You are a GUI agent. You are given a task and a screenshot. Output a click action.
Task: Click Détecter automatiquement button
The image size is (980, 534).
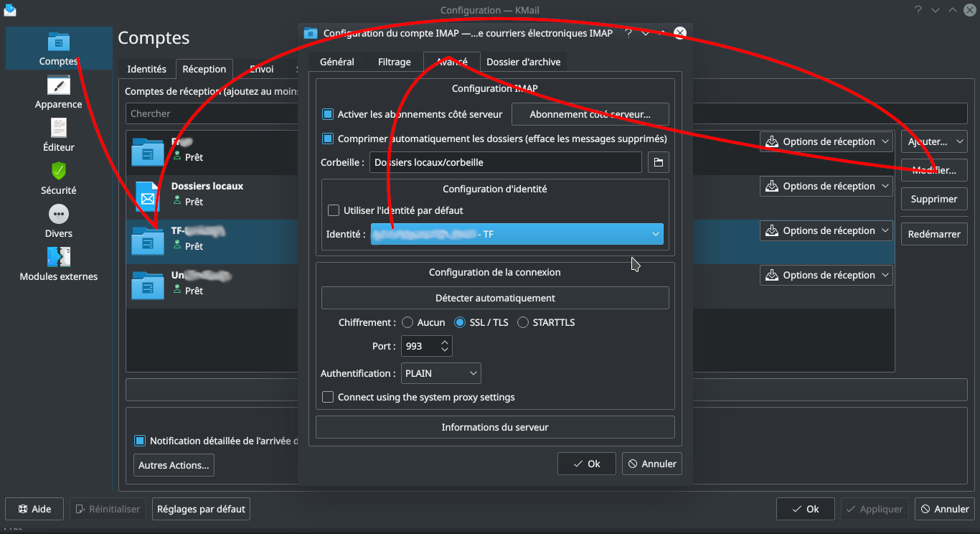point(495,298)
